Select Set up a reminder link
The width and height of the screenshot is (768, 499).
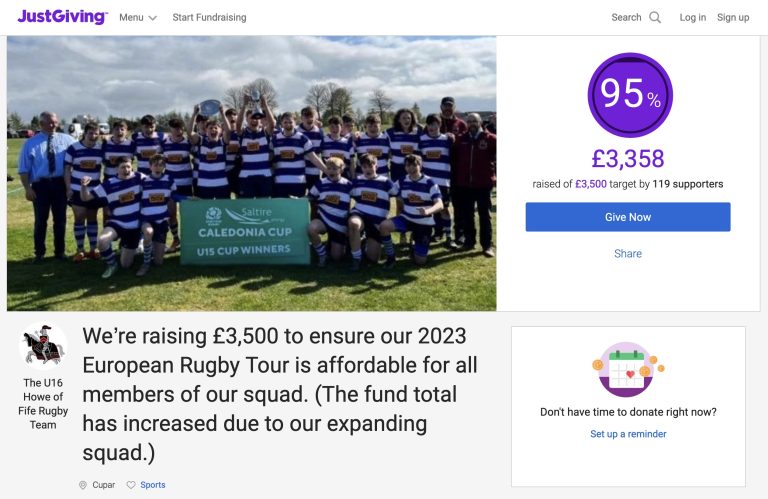[628, 434]
